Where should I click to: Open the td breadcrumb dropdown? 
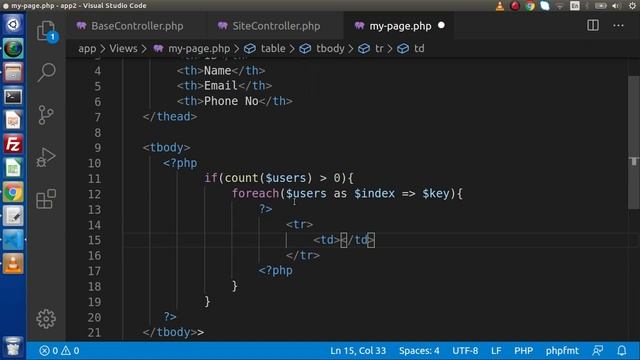tap(419, 49)
